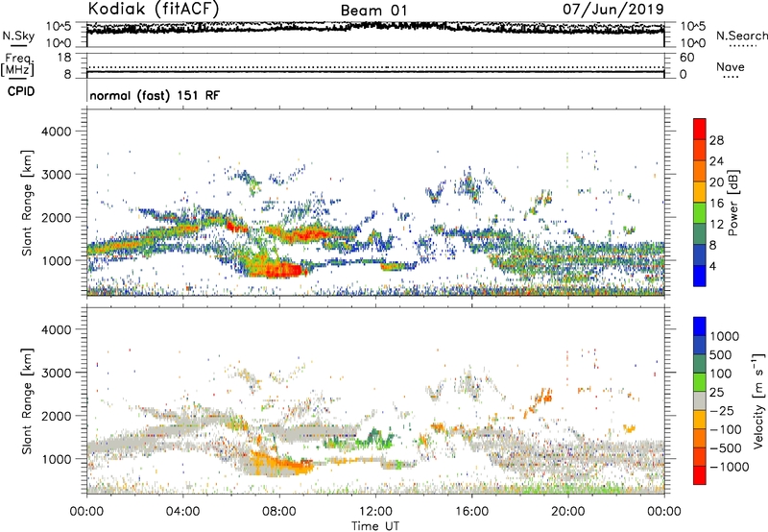Click the date '07/Jun/2019'
768x532 pixels.
(612, 10)
